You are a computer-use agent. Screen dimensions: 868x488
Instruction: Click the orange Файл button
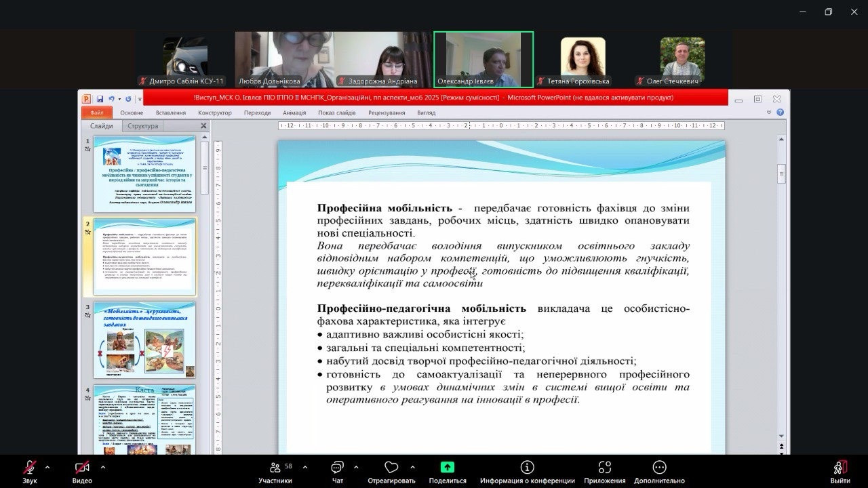pyautogui.click(x=97, y=113)
